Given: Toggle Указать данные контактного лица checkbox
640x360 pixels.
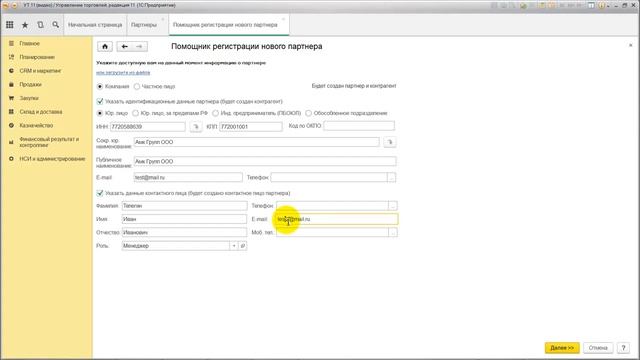Looking at the screenshot, I should [x=100, y=193].
